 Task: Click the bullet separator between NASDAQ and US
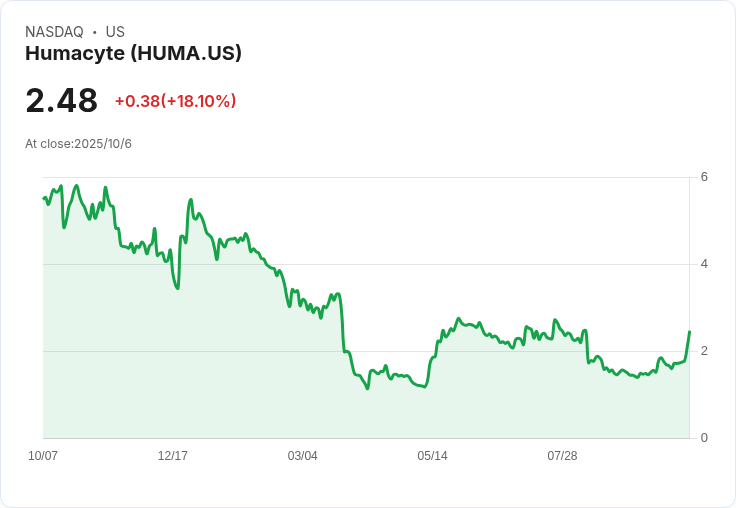94,32
